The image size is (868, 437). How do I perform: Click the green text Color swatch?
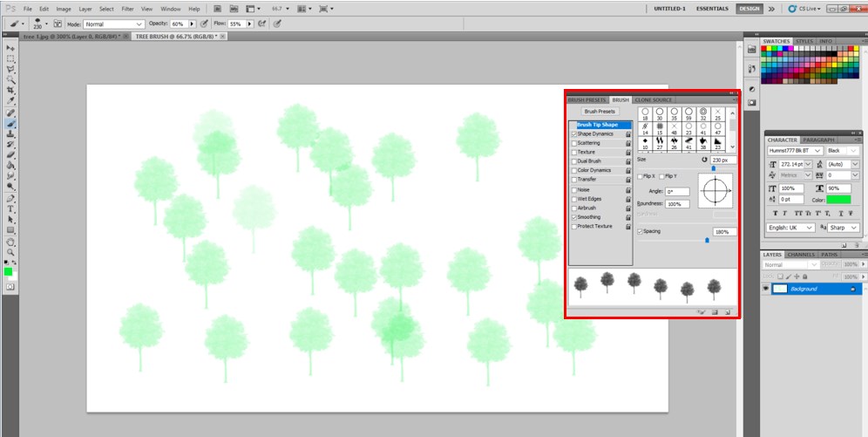(x=838, y=200)
